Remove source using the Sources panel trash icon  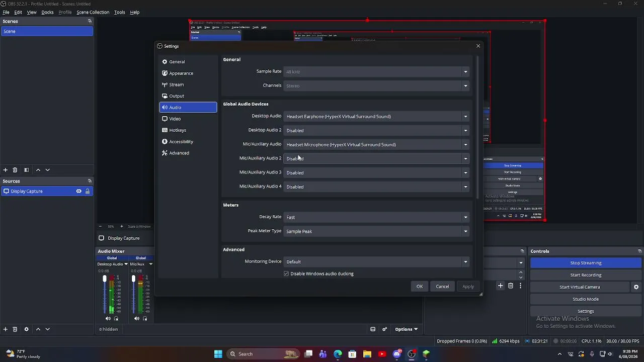tap(15, 329)
